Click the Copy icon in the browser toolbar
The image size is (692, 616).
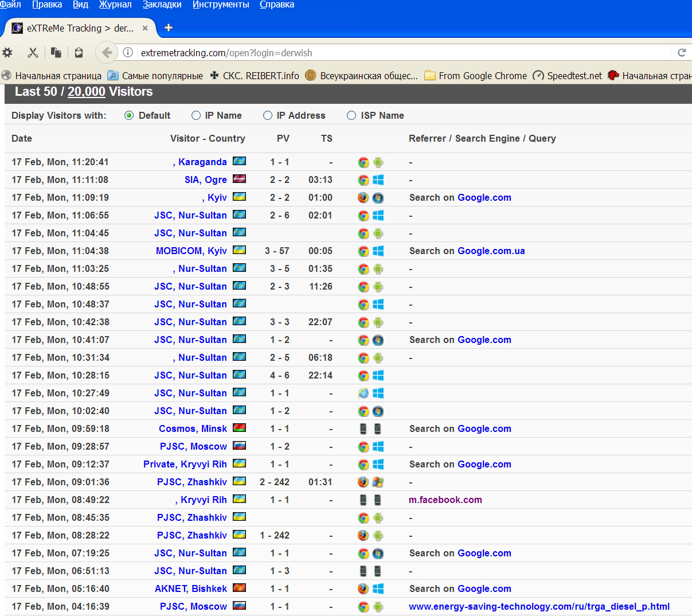click(56, 53)
